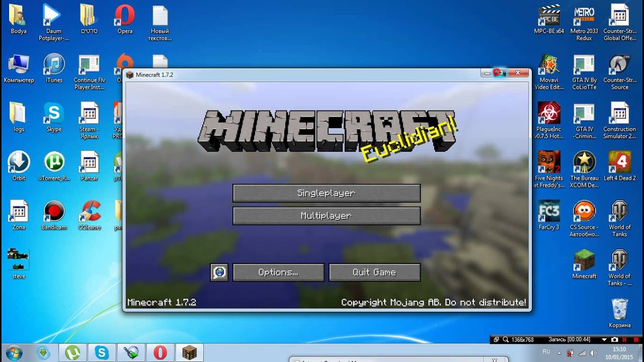Screen dimensions: 644x362
Task: Stop the Bandicam recording
Action: [x=635, y=340]
